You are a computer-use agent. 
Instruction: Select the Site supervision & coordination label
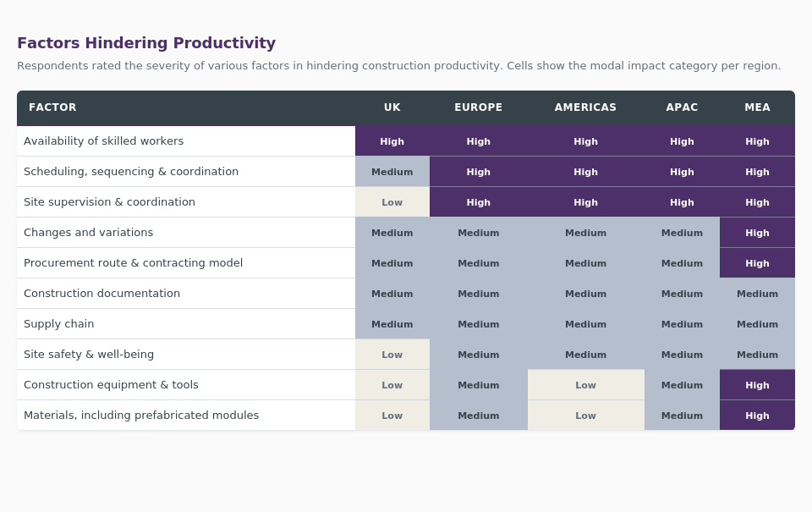[109, 202]
